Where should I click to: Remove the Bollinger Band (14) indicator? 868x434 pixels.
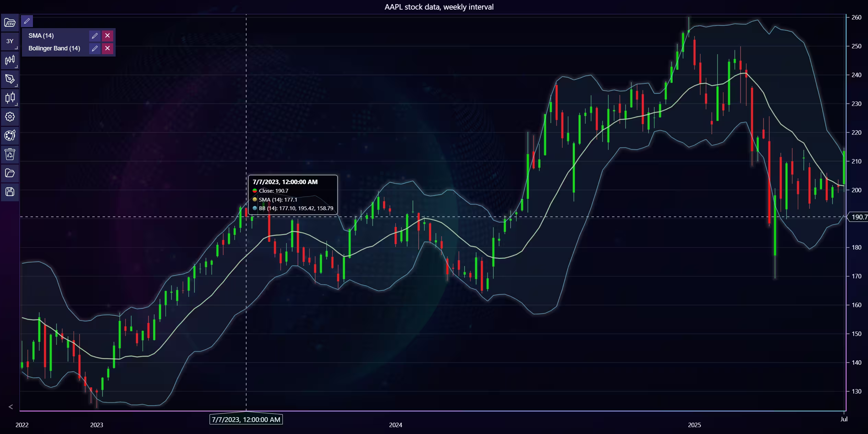pyautogui.click(x=107, y=48)
